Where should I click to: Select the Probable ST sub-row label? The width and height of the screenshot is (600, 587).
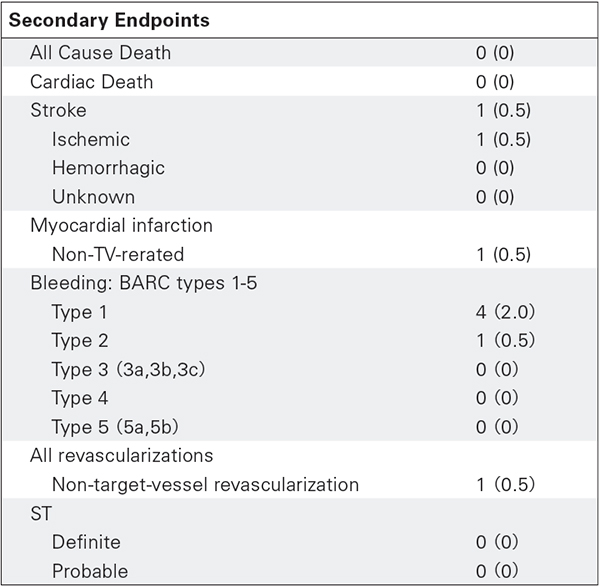click(87, 571)
